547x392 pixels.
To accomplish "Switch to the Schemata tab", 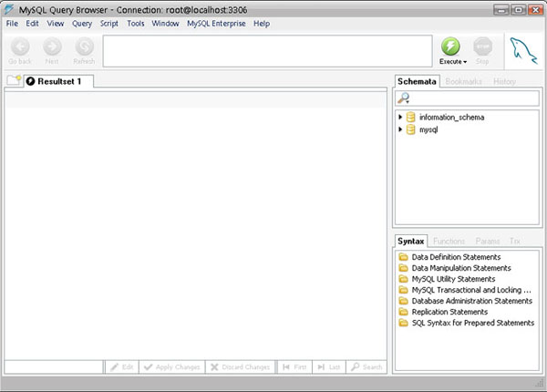I will 417,81.
